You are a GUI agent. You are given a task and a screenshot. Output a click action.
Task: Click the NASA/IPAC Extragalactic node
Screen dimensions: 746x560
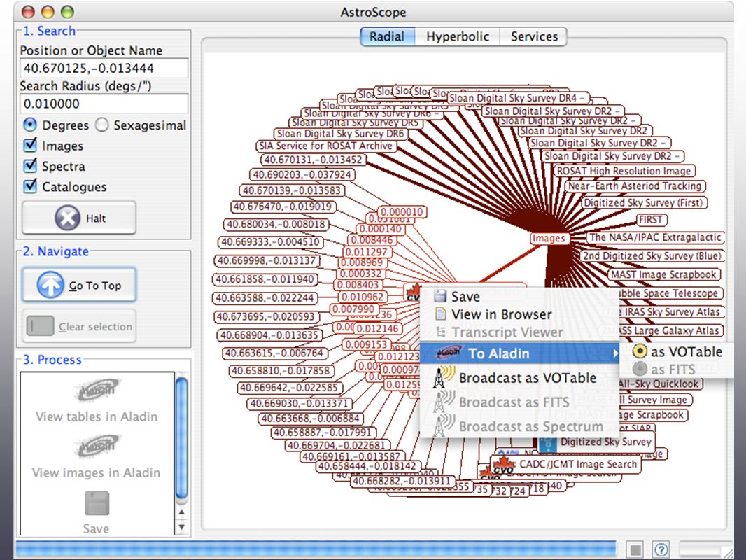pyautogui.click(x=654, y=237)
